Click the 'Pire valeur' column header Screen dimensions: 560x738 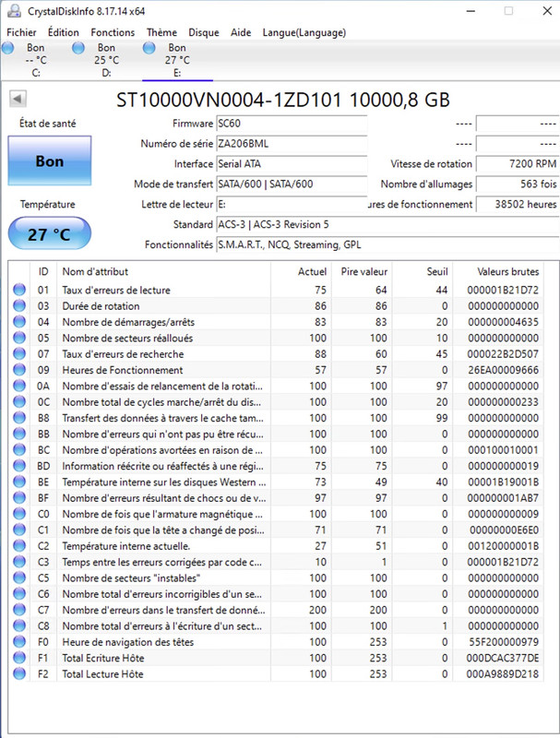pos(362,271)
